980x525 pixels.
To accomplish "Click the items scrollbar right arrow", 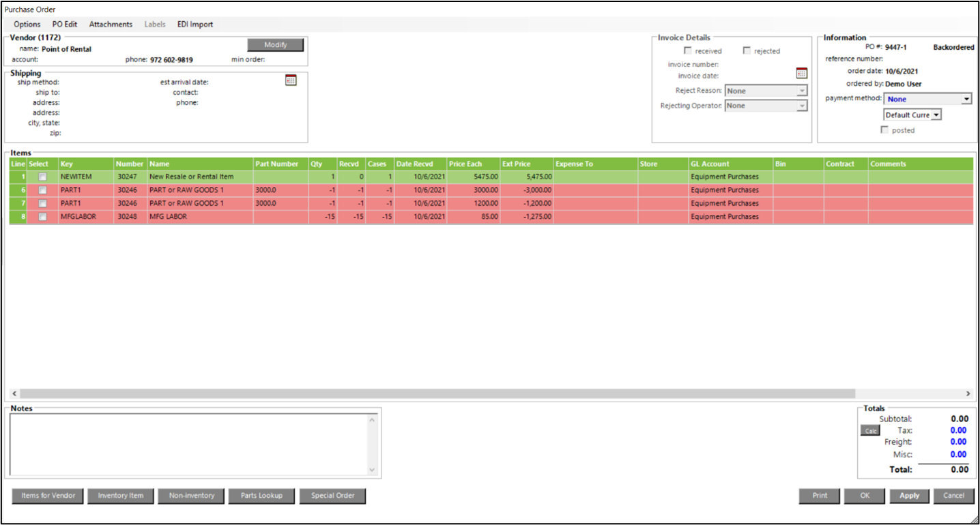I will coord(968,394).
